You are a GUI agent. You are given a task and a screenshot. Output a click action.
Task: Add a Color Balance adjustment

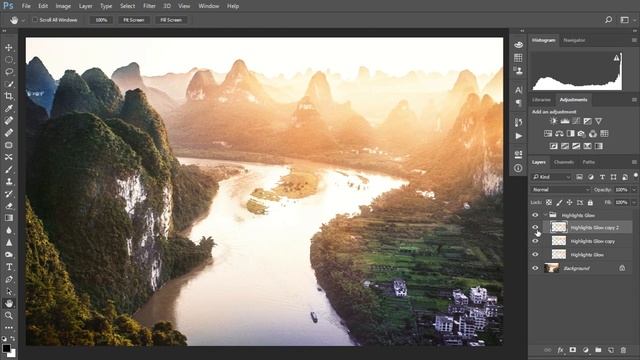point(559,133)
